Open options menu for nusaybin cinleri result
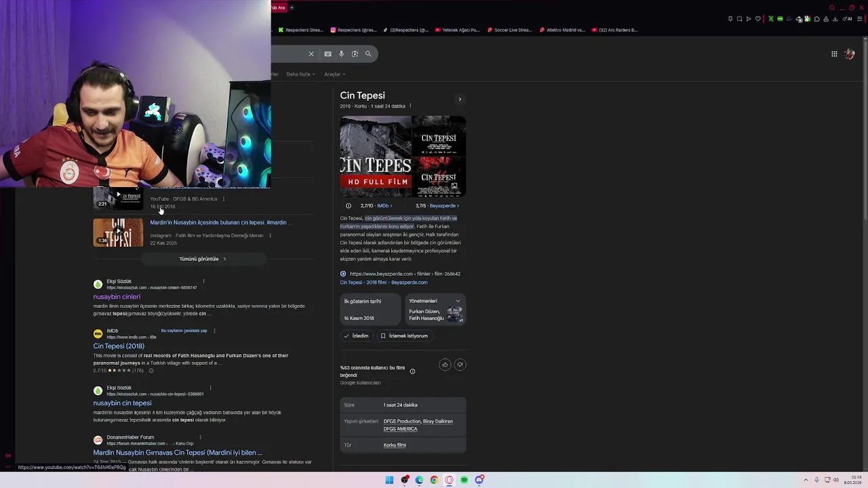 pos(203,281)
